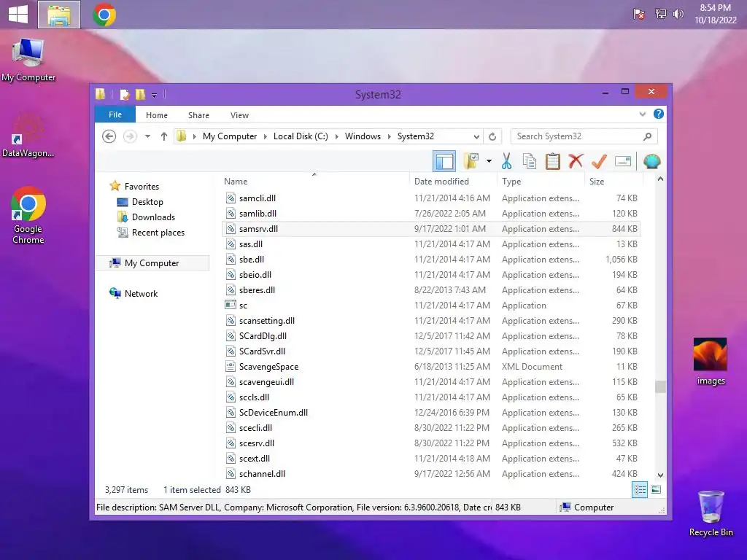Screen dimensions: 747x560
Task: Click the Cut scissors toolbar icon
Action: click(x=506, y=161)
